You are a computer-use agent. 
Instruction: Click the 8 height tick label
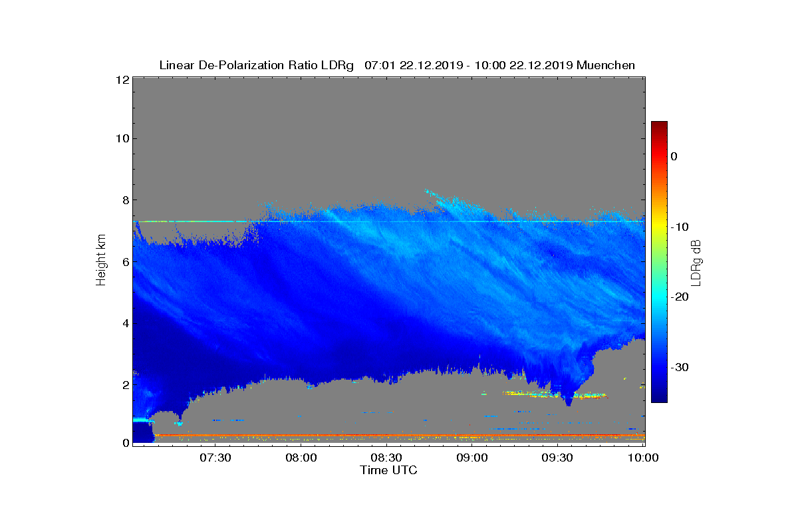[124, 200]
